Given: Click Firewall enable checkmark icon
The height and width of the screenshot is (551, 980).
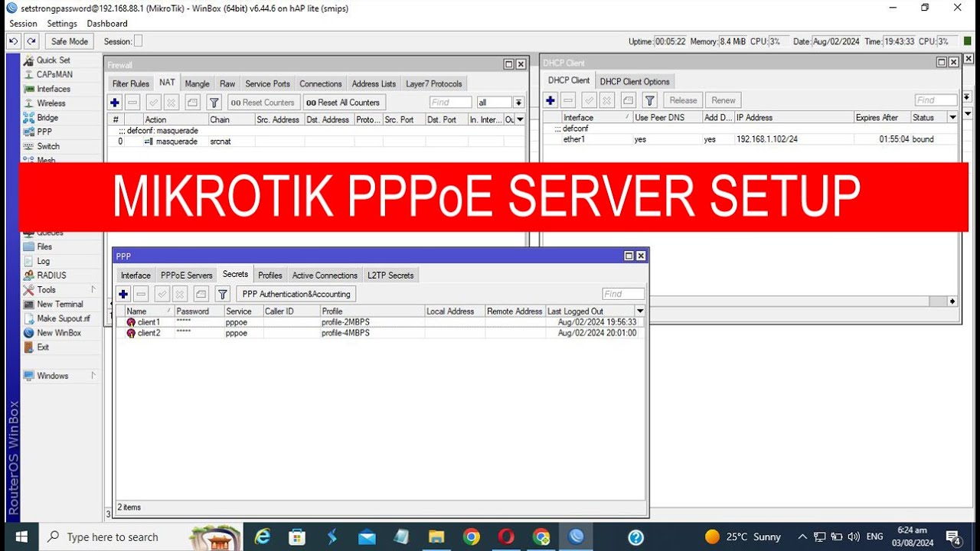Looking at the screenshot, I should coord(154,103).
